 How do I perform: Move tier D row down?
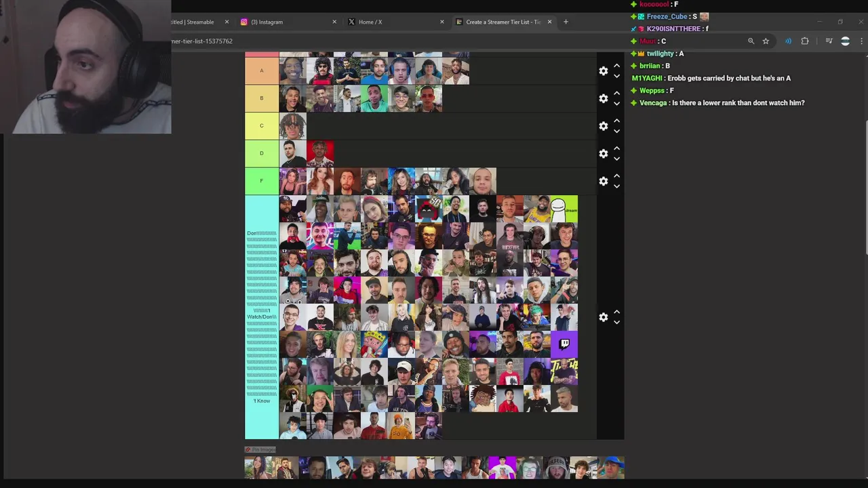[616, 159]
